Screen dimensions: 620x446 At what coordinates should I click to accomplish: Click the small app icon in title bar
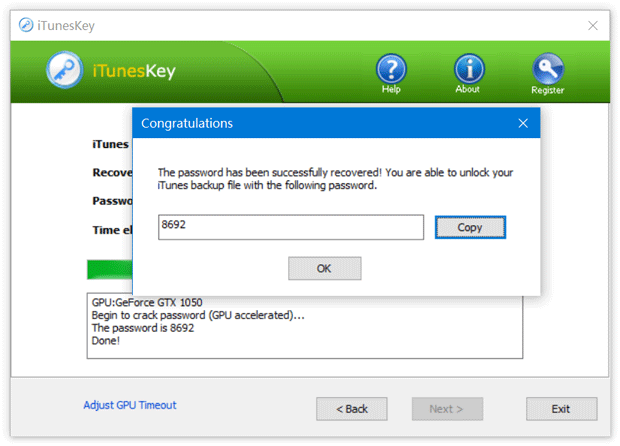(x=25, y=26)
